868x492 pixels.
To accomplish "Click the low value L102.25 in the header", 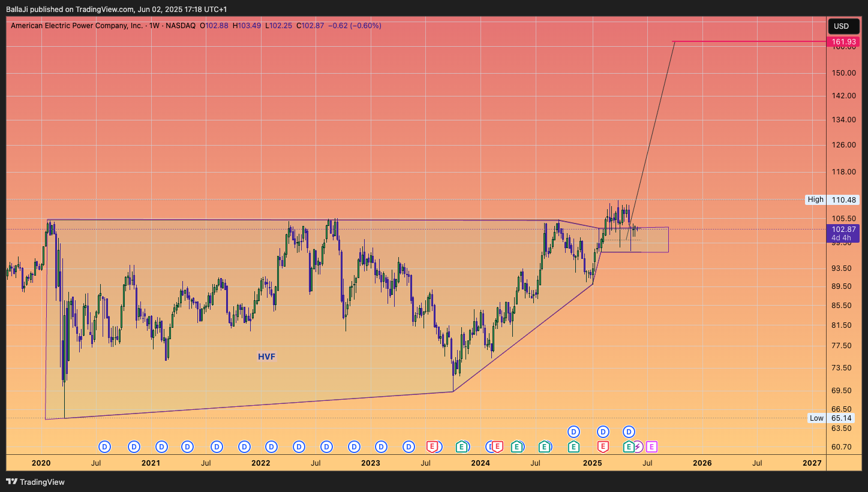I will click(x=280, y=26).
